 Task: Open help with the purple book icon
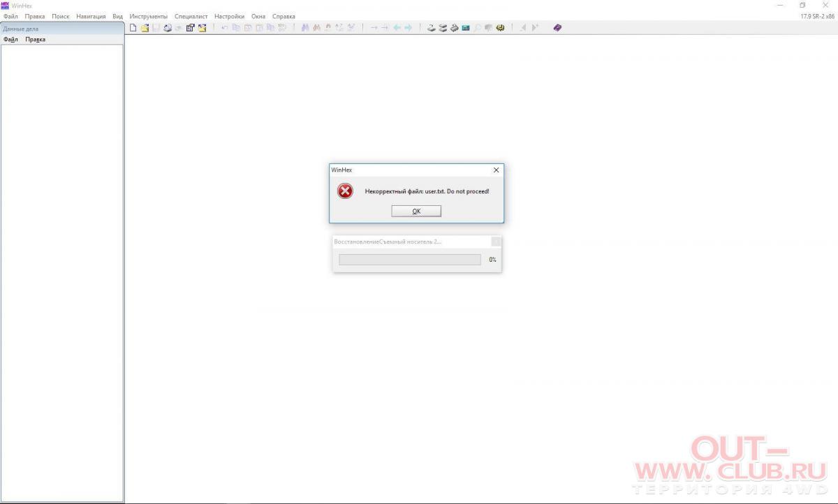(557, 28)
